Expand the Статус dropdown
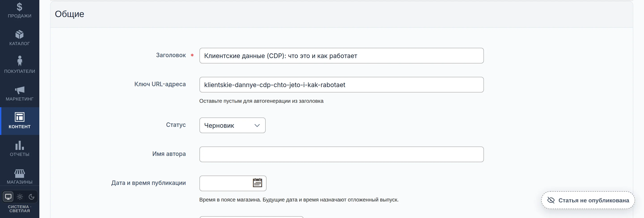 tap(232, 125)
